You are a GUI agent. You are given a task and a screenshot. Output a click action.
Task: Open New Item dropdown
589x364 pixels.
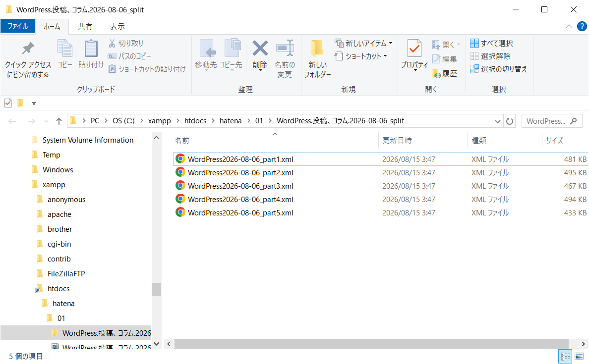tap(363, 44)
